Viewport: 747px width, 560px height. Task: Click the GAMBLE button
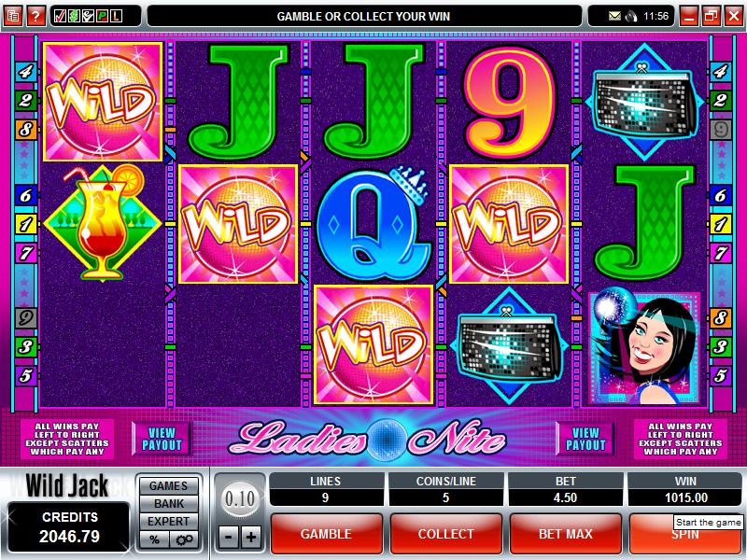click(326, 534)
